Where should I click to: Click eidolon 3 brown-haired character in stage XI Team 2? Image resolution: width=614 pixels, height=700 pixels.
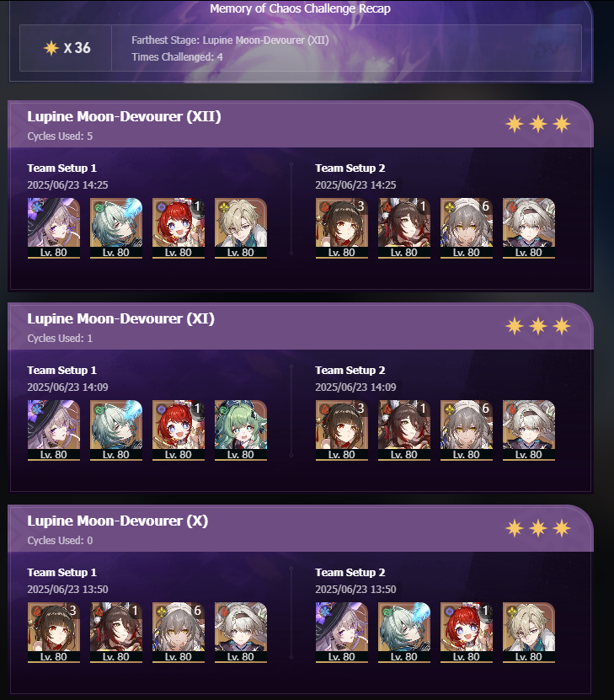click(342, 430)
